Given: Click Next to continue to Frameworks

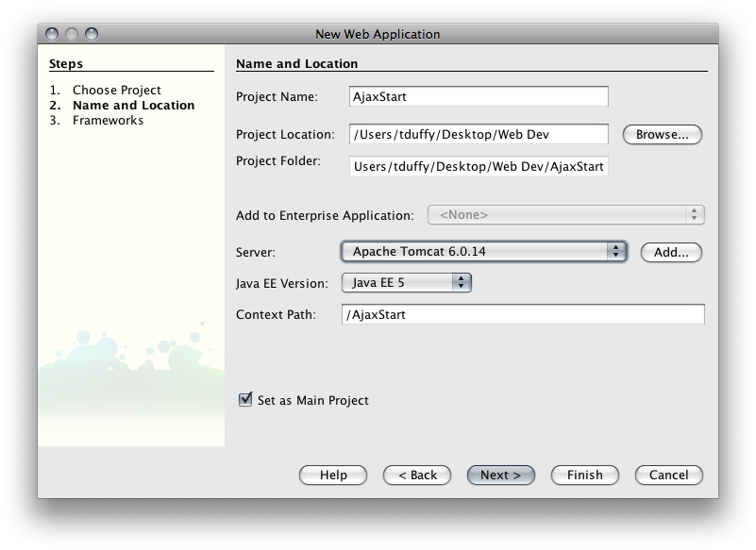Looking at the screenshot, I should 501,475.
